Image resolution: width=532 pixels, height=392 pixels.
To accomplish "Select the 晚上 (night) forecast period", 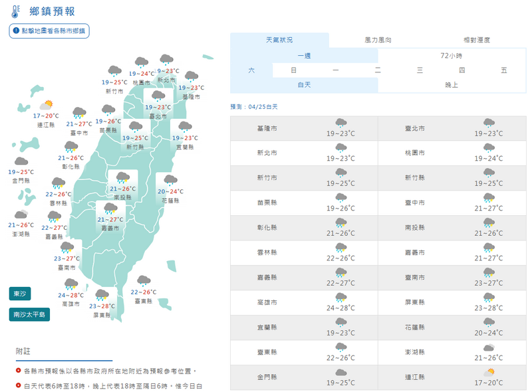I will pos(451,84).
